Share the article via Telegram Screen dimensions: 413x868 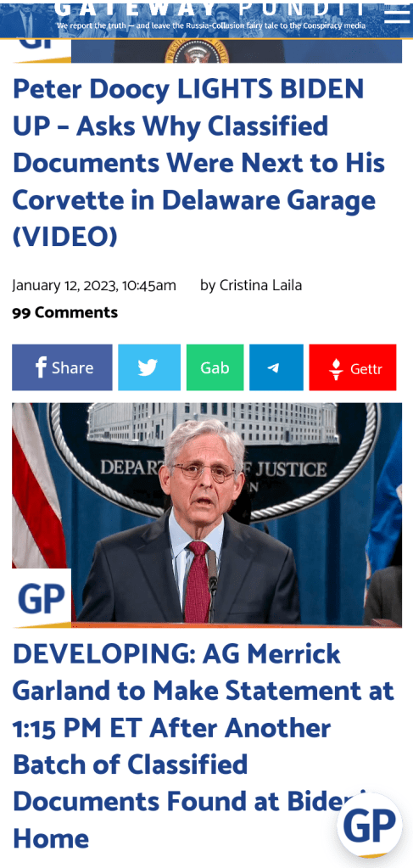(276, 367)
